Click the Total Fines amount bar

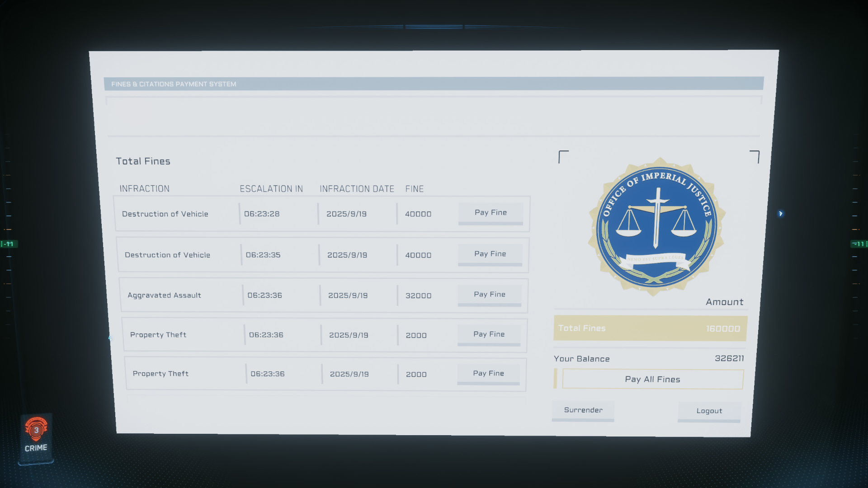(650, 328)
